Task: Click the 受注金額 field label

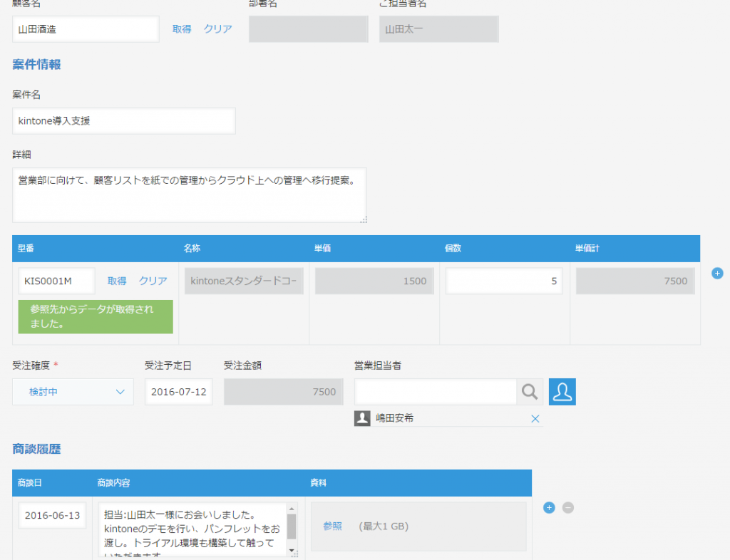Action: (242, 365)
